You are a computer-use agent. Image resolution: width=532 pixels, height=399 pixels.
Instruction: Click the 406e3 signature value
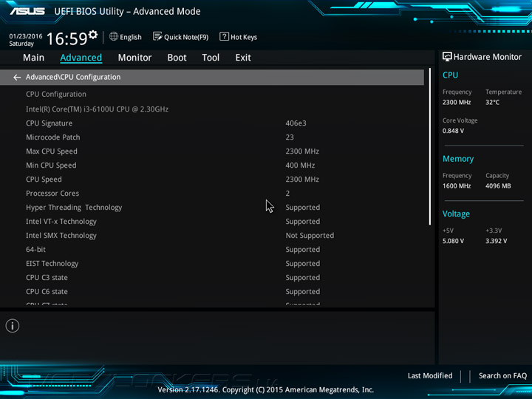tap(296, 123)
